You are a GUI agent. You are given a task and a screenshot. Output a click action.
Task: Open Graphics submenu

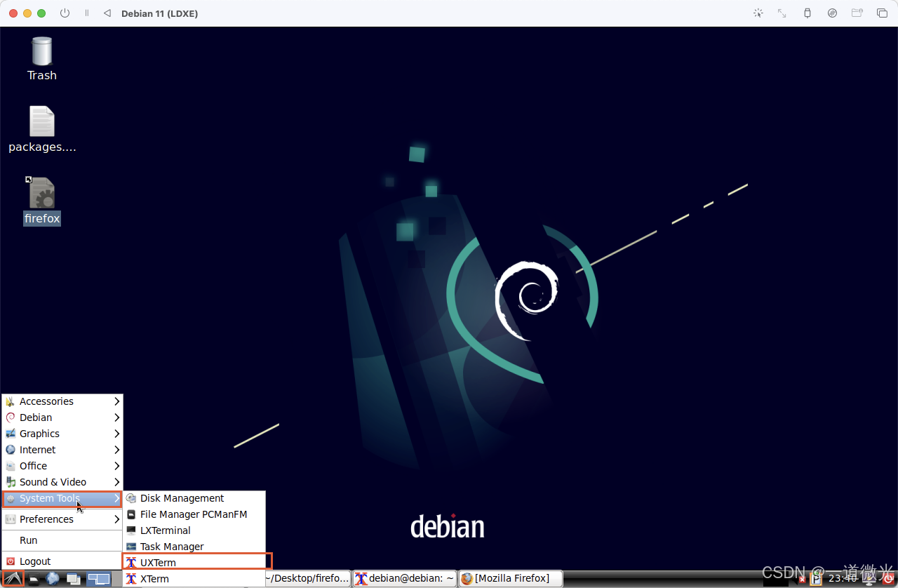62,434
